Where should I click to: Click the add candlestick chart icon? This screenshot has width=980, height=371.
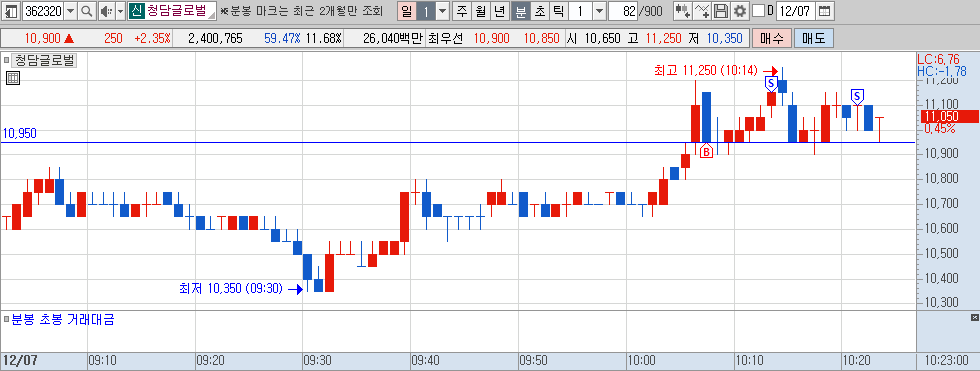click(x=683, y=11)
